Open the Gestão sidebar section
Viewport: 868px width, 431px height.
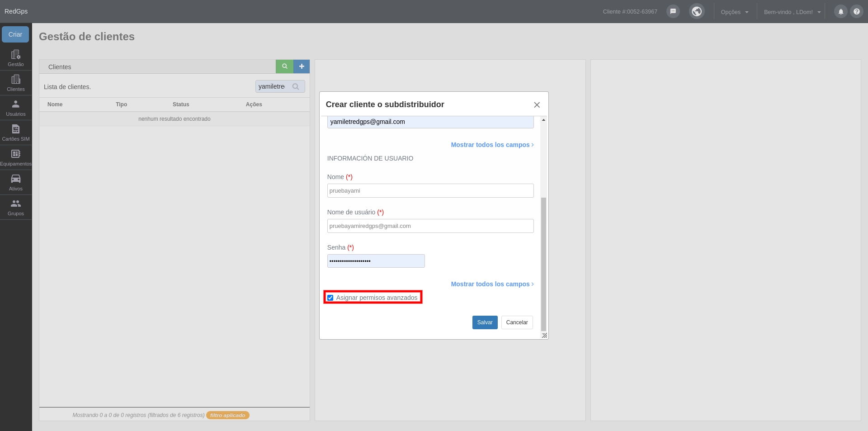(x=16, y=58)
